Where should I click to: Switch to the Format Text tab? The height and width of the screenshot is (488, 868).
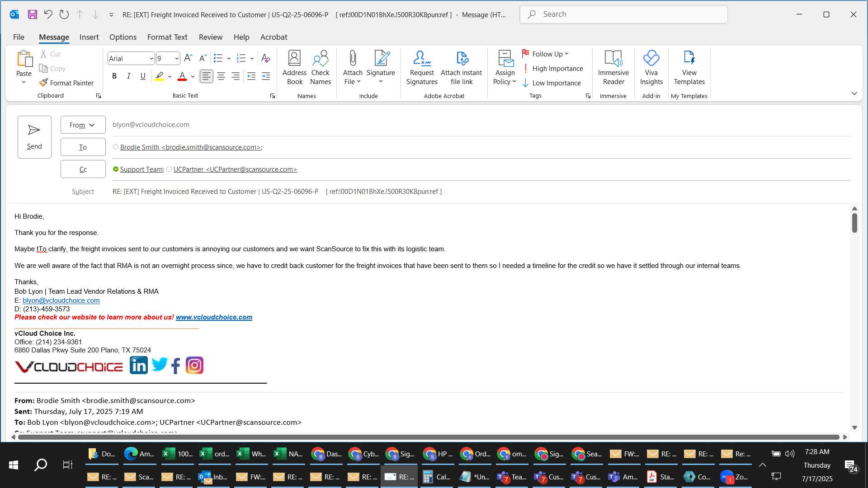167,37
